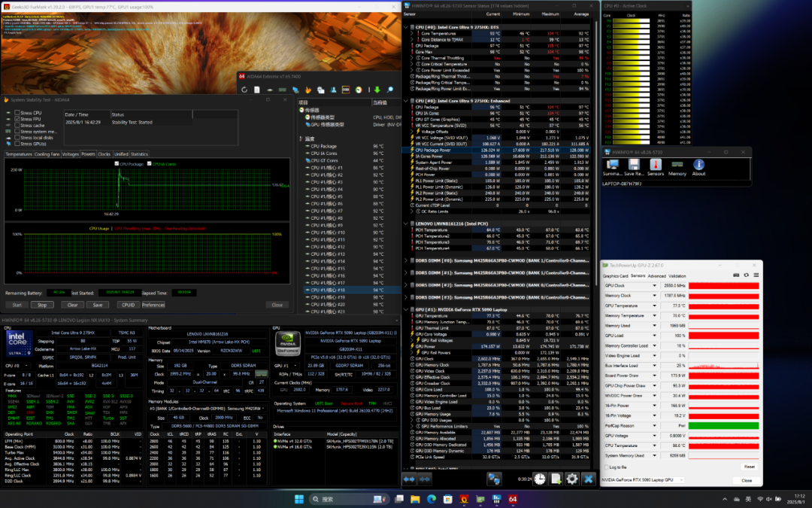
Task: Open the AIDA64 report page icon
Action: click(257, 90)
